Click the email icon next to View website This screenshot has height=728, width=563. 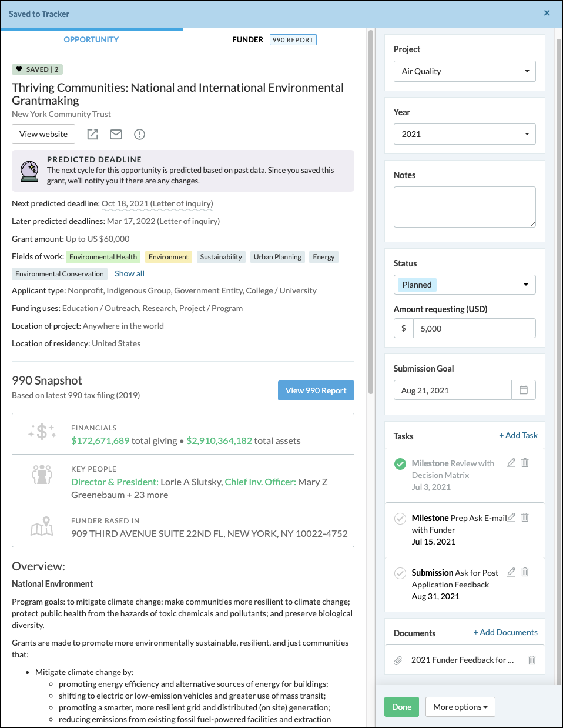[116, 134]
